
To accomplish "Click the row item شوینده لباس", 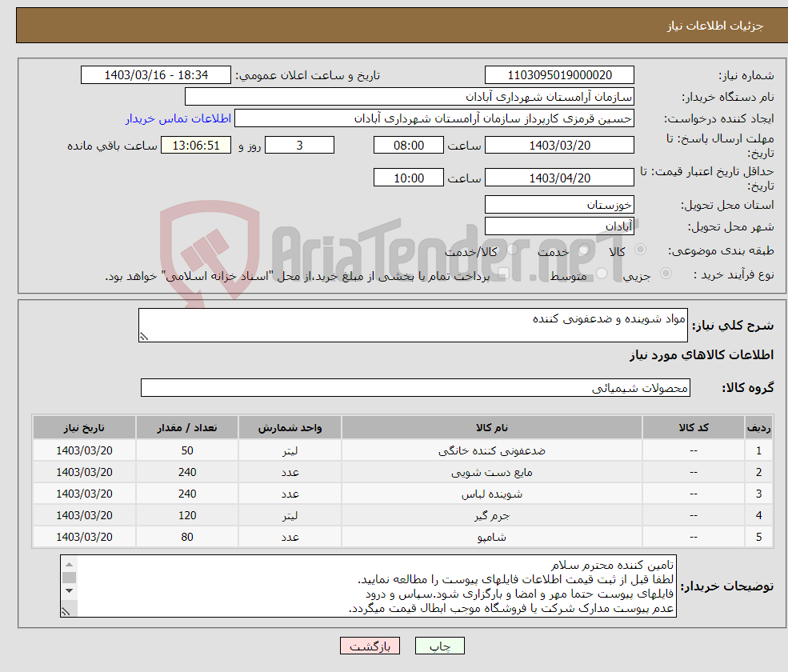I will 492,494.
